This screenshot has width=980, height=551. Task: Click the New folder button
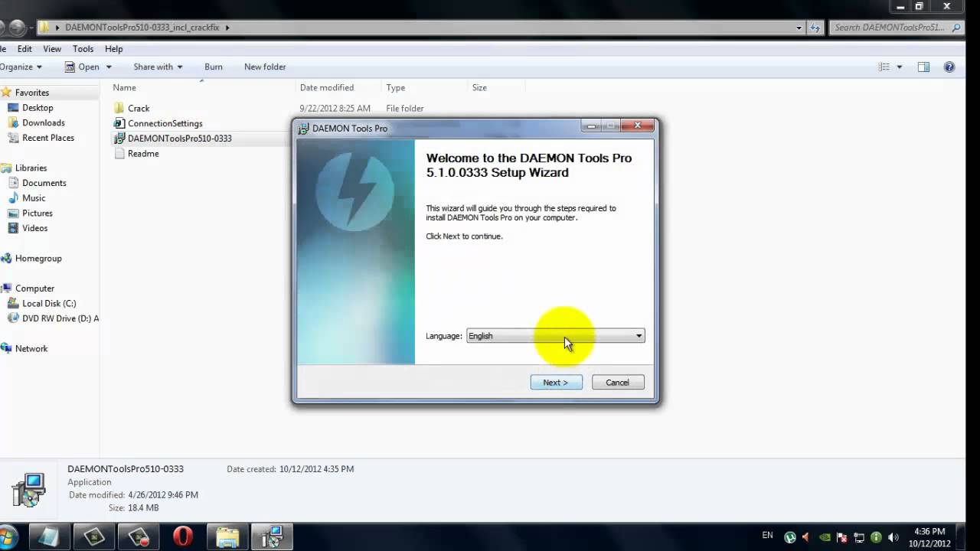(x=265, y=67)
